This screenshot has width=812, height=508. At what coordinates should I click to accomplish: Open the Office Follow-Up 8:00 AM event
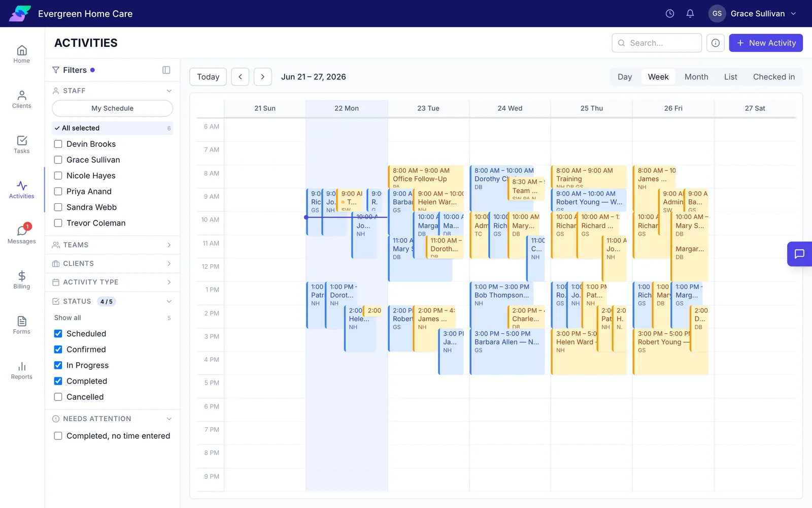pyautogui.click(x=426, y=176)
